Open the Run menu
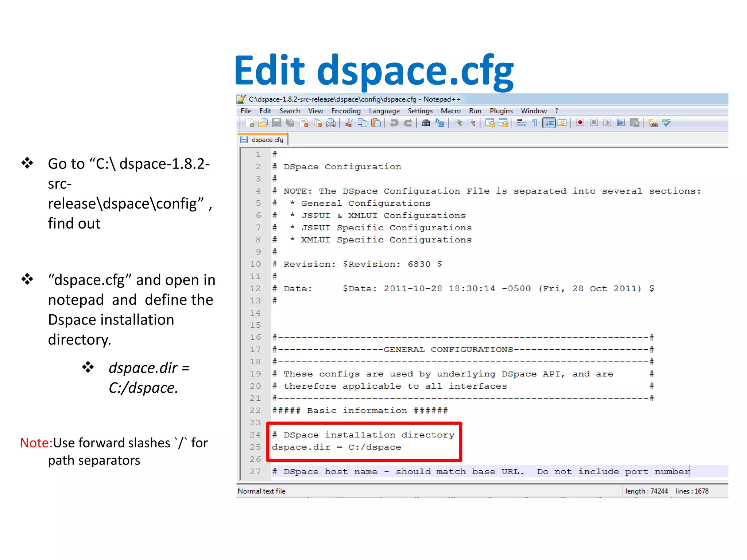The height and width of the screenshot is (560, 747). point(475,111)
